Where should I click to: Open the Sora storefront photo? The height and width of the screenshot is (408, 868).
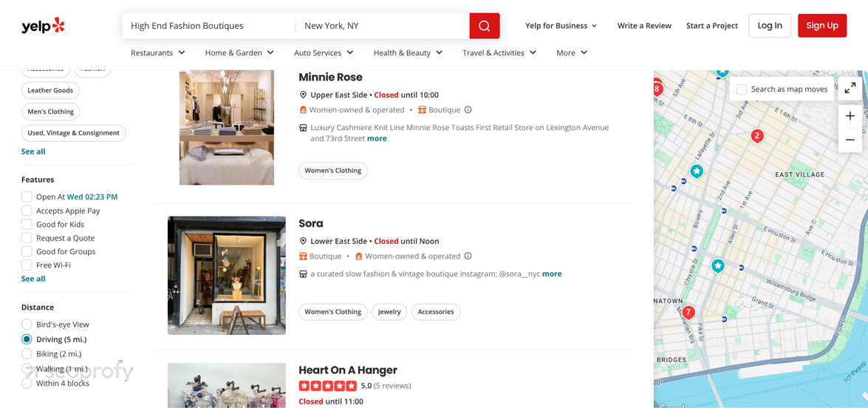point(227,275)
